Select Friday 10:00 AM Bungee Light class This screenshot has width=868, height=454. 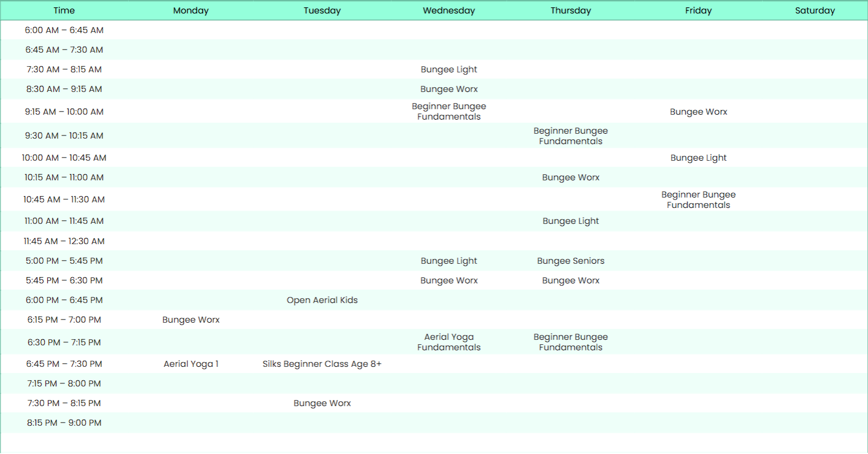click(698, 158)
